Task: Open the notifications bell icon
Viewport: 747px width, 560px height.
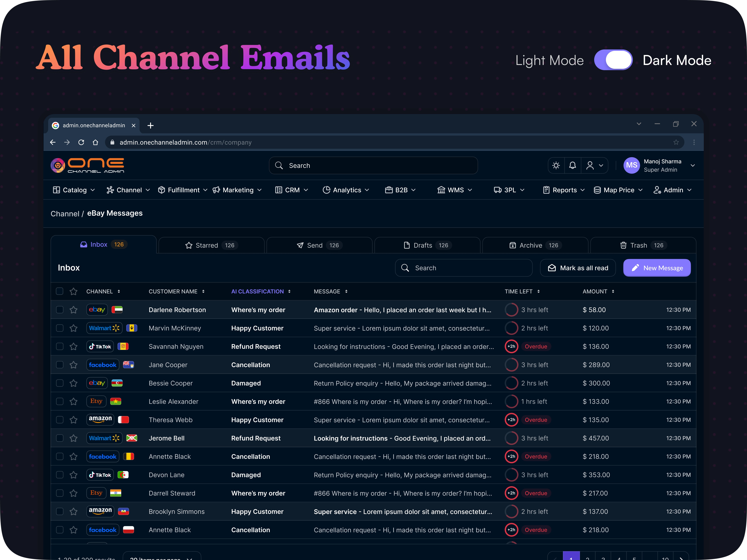Action: click(572, 165)
